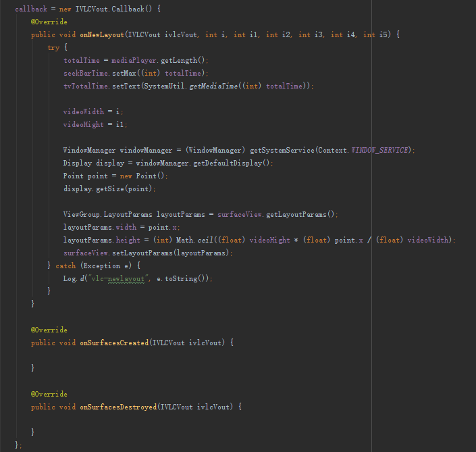Click height in layoutParams.height line

(128, 240)
